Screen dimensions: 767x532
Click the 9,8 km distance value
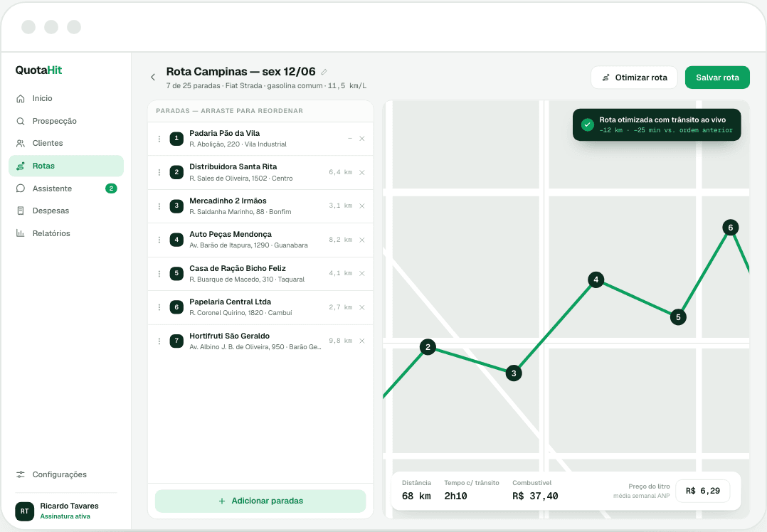point(340,340)
